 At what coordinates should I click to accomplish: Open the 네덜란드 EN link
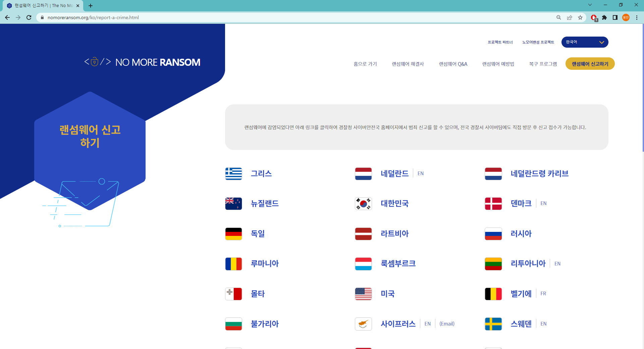pos(421,173)
